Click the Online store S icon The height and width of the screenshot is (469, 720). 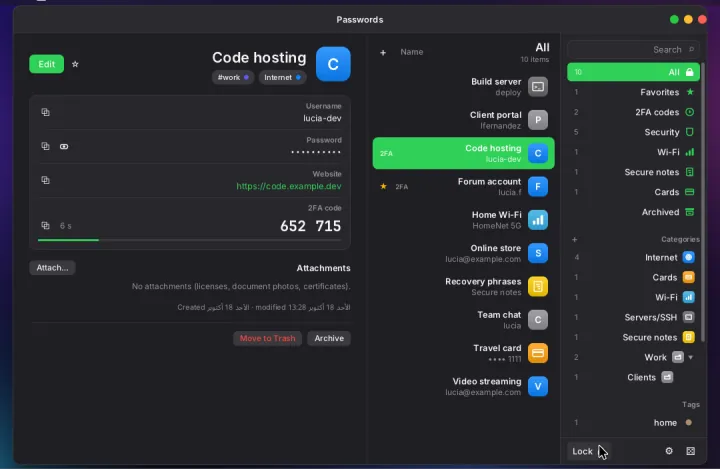pos(538,253)
